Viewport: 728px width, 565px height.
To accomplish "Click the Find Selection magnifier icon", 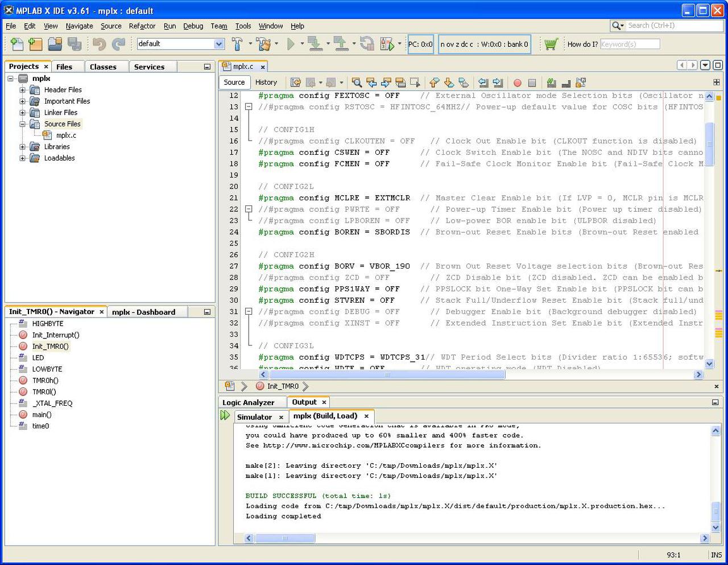I will (357, 83).
